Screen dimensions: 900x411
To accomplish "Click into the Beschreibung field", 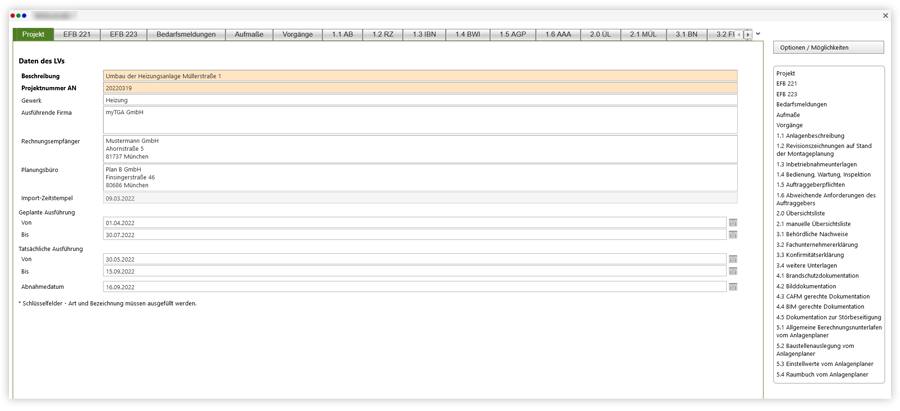I will (x=420, y=76).
